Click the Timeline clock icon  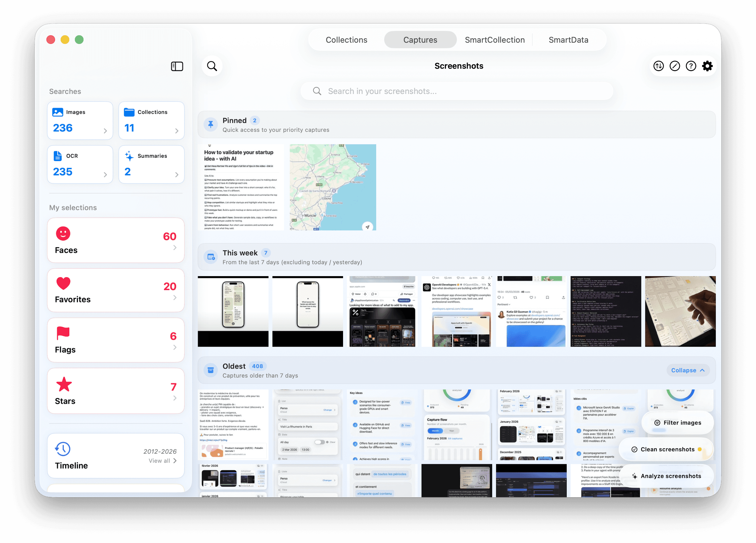[63, 449]
